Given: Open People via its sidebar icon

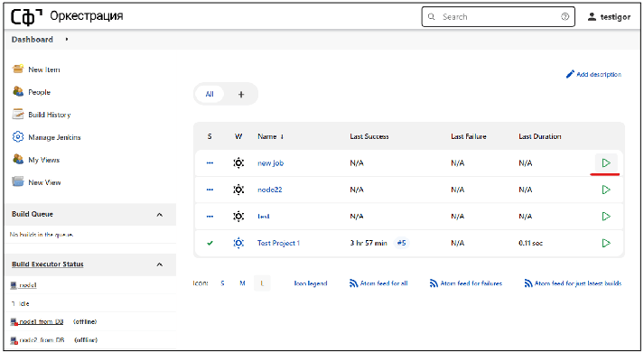Looking at the screenshot, I should tap(18, 91).
